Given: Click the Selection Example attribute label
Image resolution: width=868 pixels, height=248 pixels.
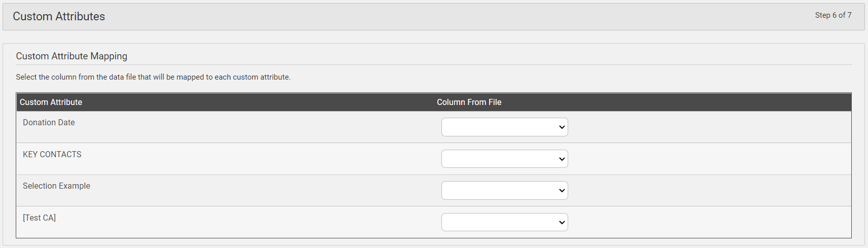Looking at the screenshot, I should tap(56, 186).
